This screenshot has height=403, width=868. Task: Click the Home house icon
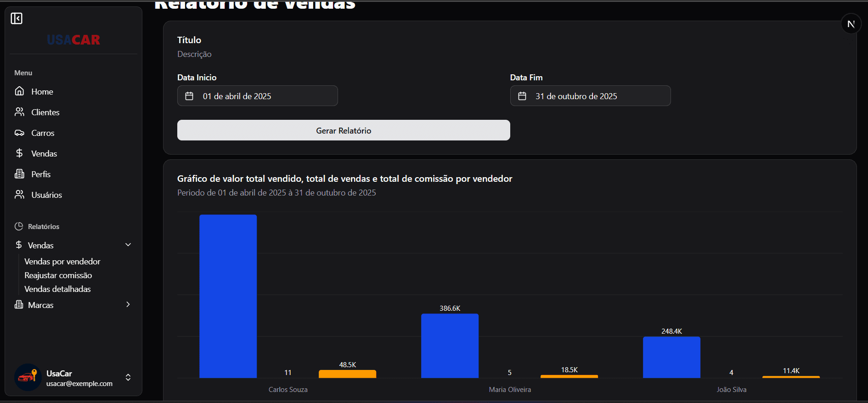(x=19, y=91)
